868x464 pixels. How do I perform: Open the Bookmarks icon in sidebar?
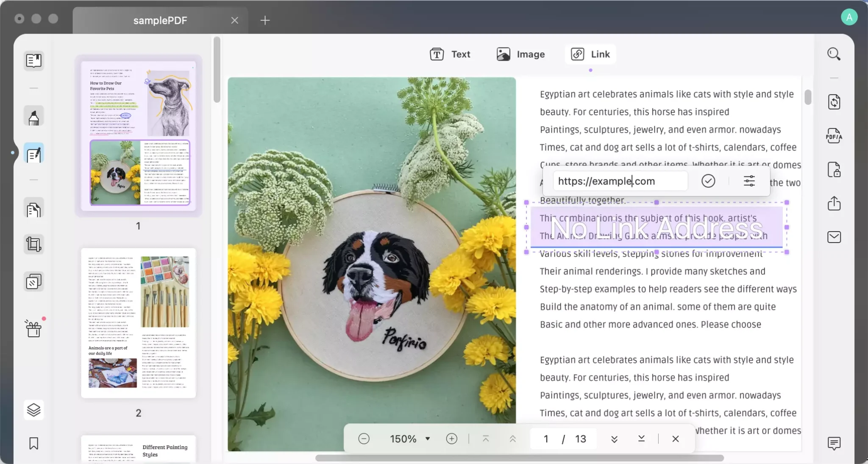33,443
